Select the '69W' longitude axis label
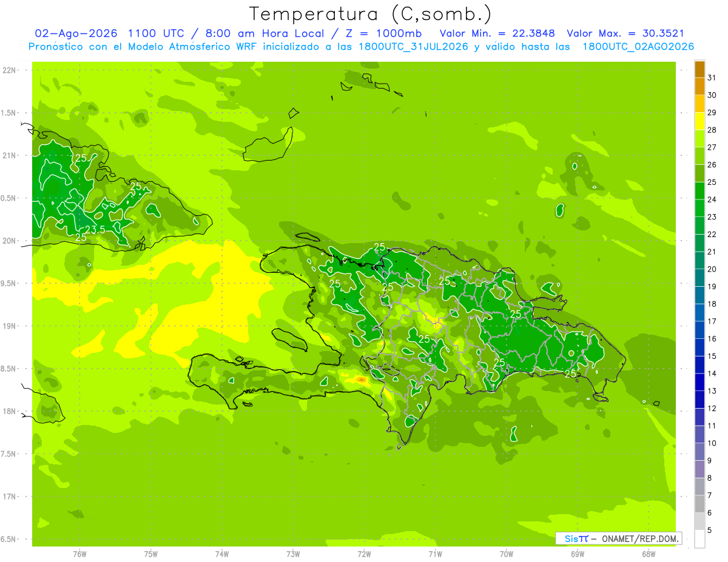The width and height of the screenshot is (728, 562). 578,554
